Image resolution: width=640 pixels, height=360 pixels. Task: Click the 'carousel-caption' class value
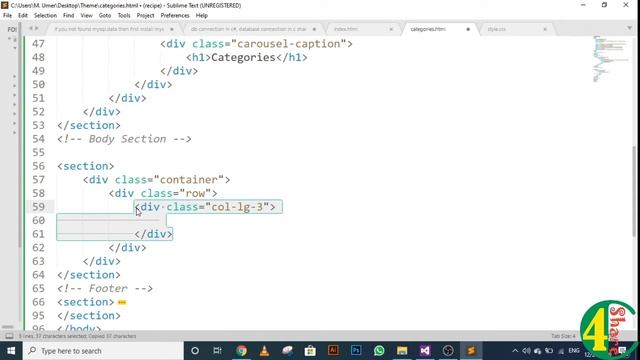point(288,44)
